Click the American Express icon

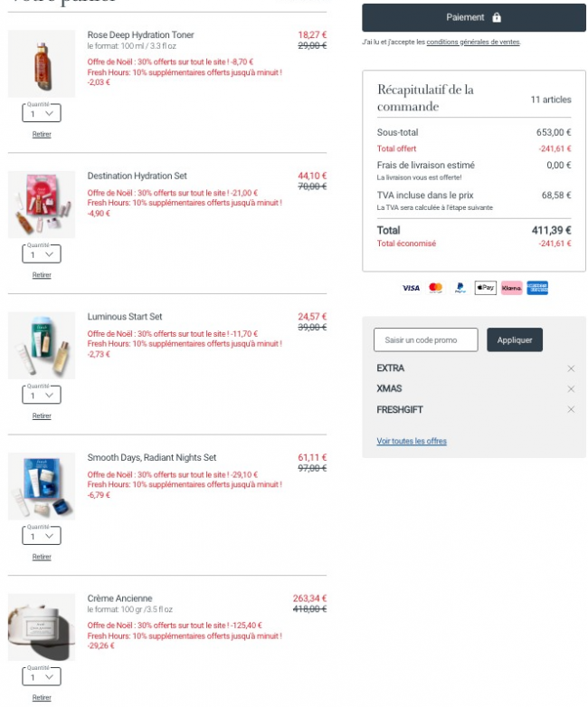coord(537,288)
